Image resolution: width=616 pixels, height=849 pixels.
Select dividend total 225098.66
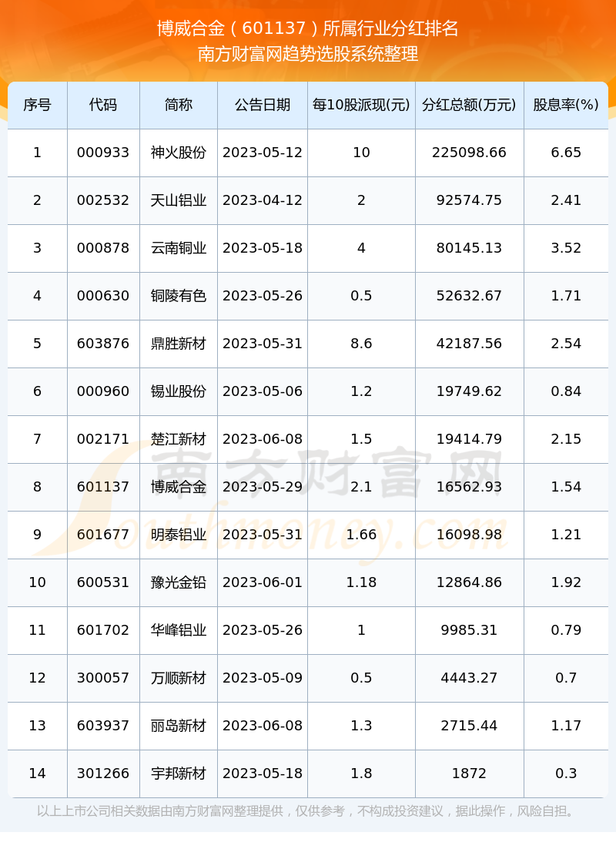[469, 153]
